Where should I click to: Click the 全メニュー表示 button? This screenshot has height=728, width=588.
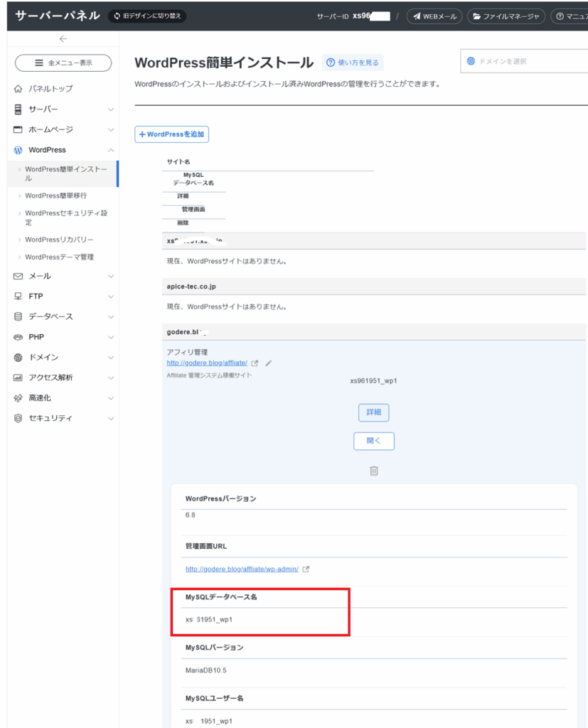[63, 63]
